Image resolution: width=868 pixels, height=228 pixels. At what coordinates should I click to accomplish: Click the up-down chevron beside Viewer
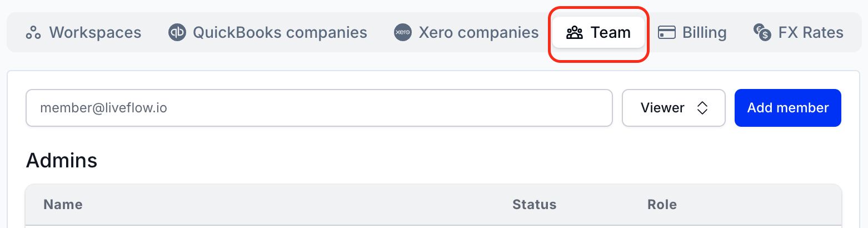[x=702, y=108]
